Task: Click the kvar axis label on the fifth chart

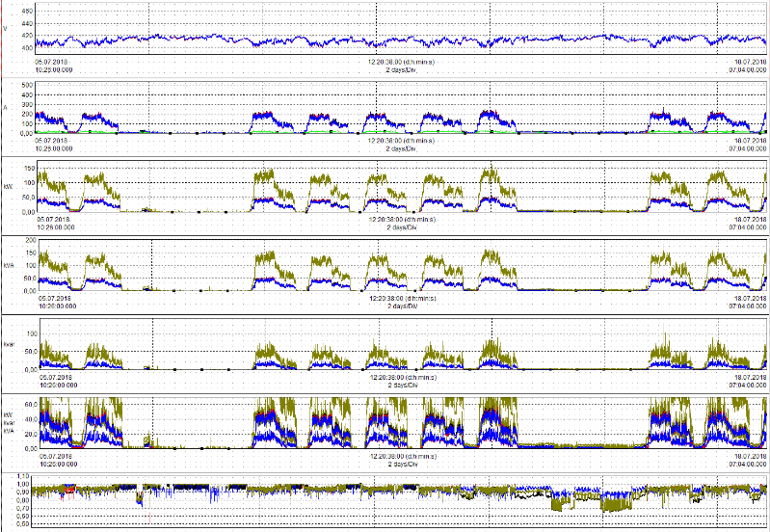Action: coord(9,343)
